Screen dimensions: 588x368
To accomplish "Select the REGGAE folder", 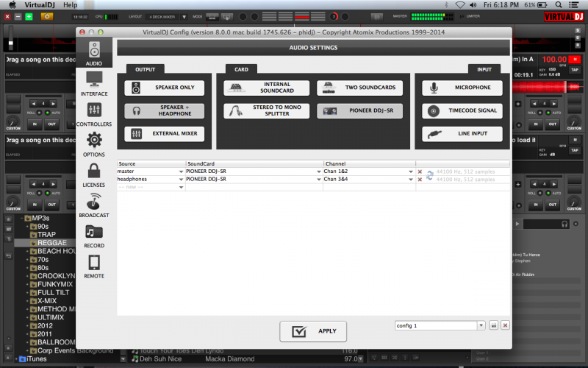I will [x=51, y=243].
